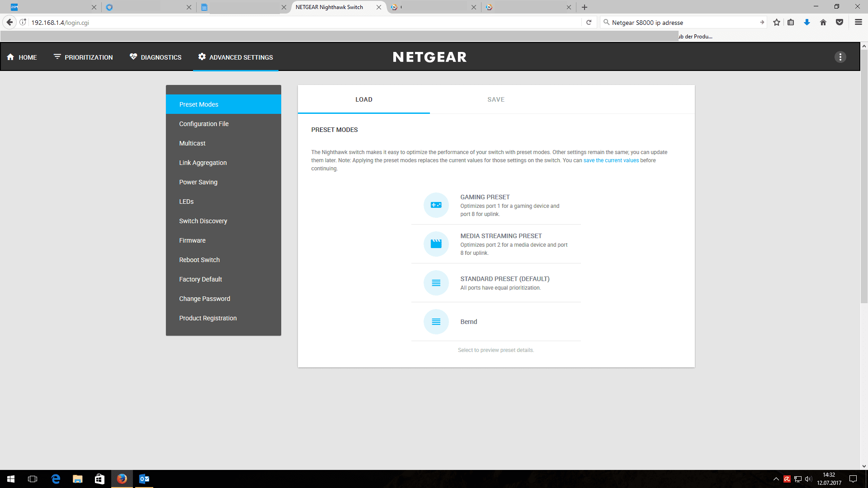The width and height of the screenshot is (868, 488).
Task: Open the Windows Store taskbar icon
Action: coord(100,479)
